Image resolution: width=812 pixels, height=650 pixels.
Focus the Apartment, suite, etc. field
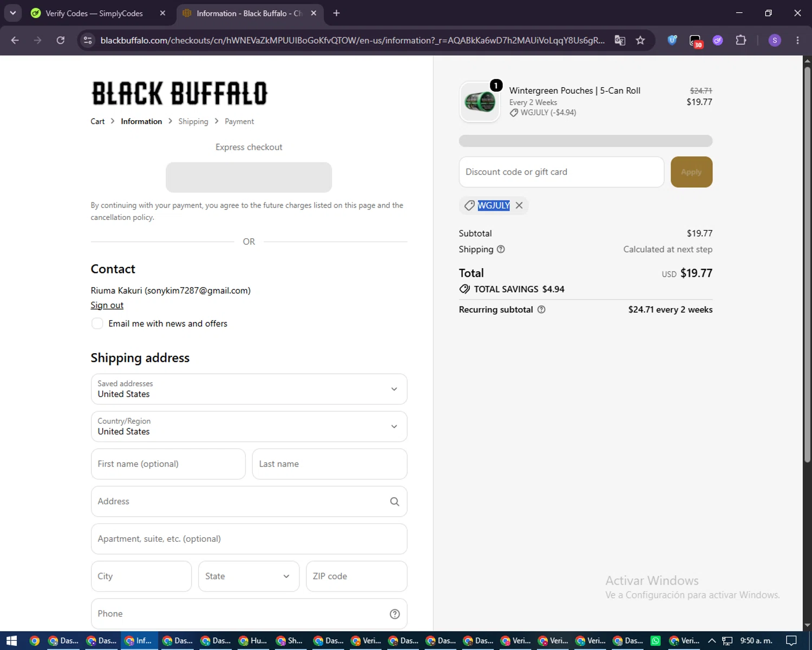click(249, 539)
